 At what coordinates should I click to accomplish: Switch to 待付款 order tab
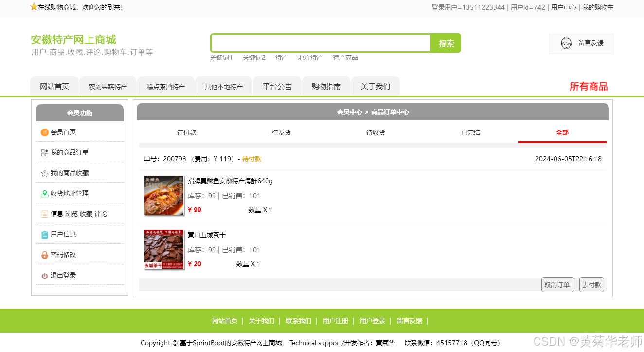pos(186,132)
